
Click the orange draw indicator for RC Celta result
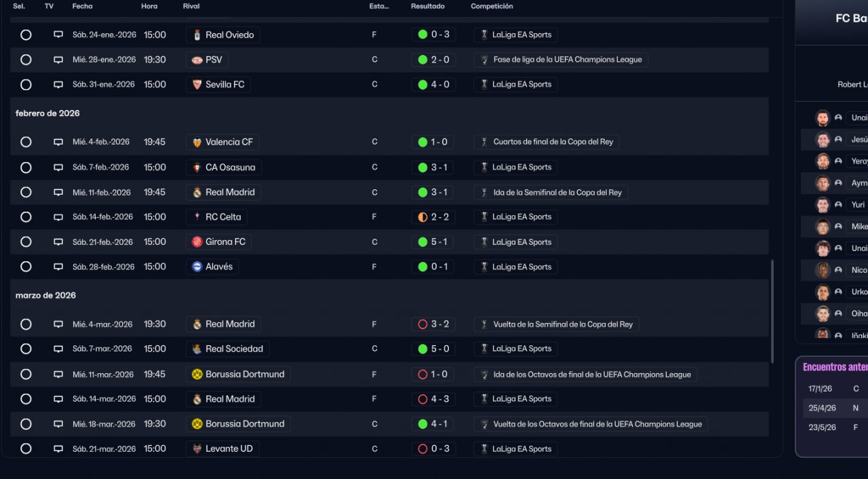tap(422, 217)
